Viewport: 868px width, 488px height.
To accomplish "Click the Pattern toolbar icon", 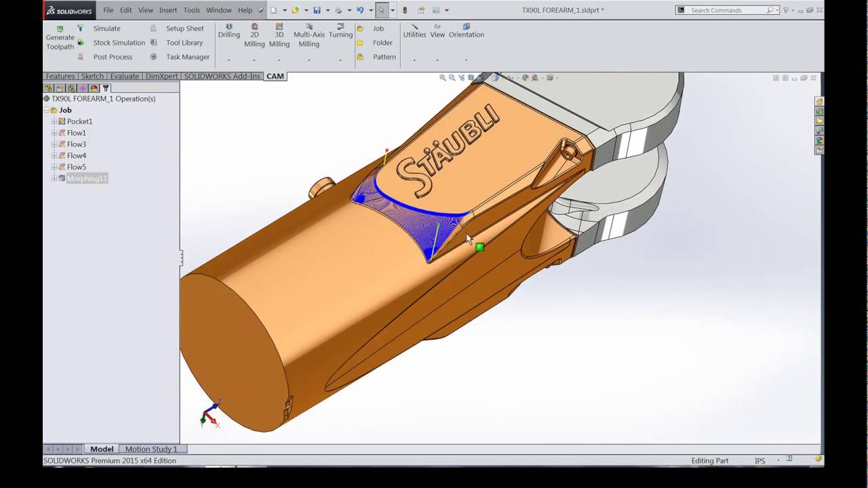I will (x=360, y=57).
